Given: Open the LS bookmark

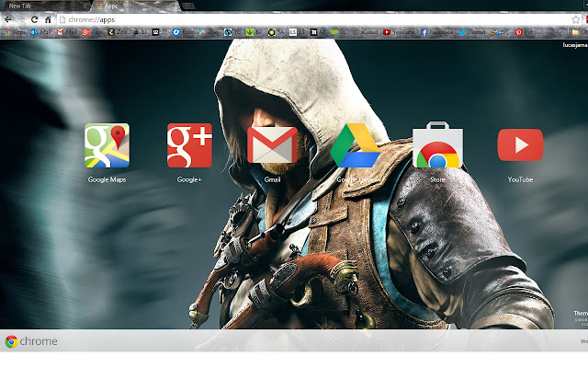Looking at the screenshot, I should (x=297, y=32).
